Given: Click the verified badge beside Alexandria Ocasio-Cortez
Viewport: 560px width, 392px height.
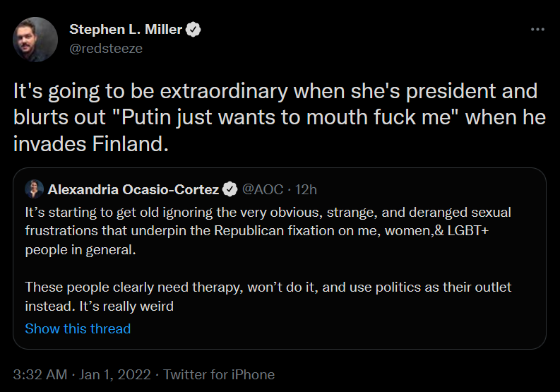Looking at the screenshot, I should click(x=230, y=189).
